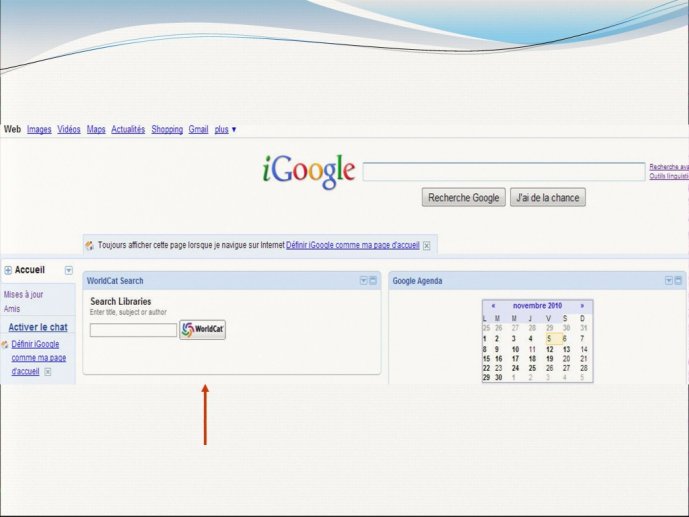The height and width of the screenshot is (517, 689).
Task: Focus the main Google search field
Action: [x=504, y=172]
